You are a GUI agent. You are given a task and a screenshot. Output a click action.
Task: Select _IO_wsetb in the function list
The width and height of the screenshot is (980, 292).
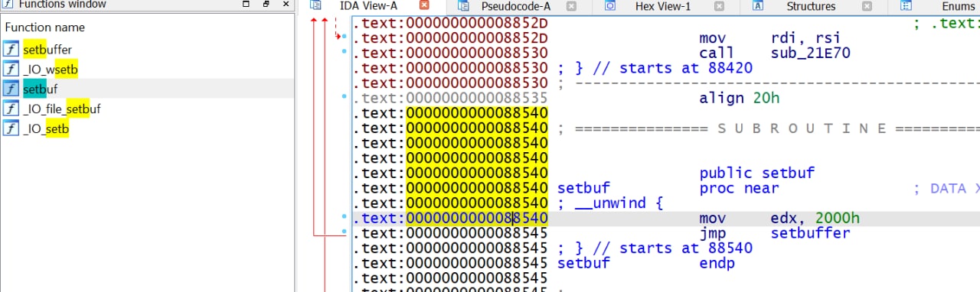[x=51, y=70]
